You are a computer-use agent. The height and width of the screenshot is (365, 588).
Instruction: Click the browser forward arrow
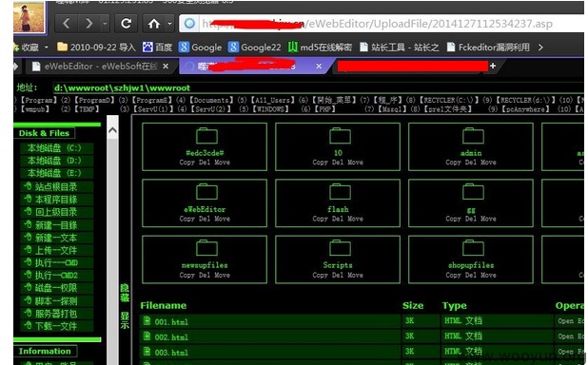point(88,24)
